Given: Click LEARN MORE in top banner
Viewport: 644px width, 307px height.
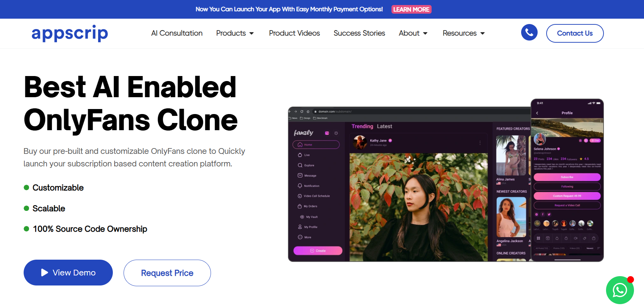Looking at the screenshot, I should [411, 9].
